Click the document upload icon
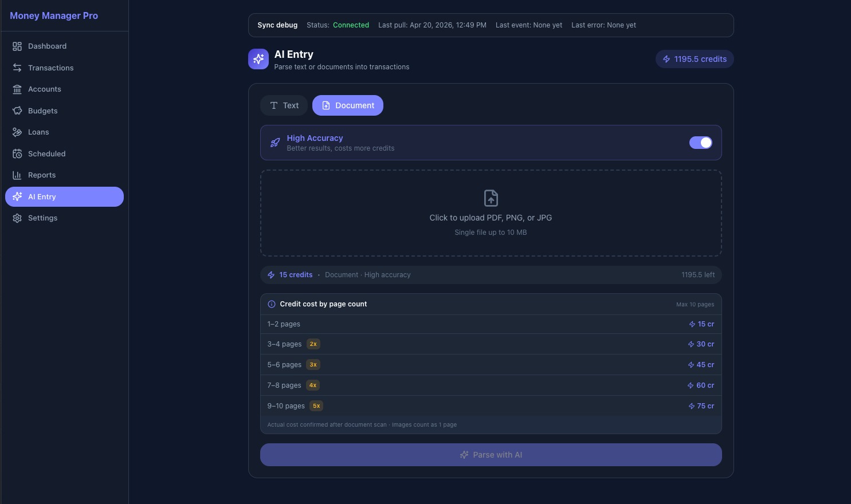Viewport: 851px width, 504px height. tap(491, 198)
